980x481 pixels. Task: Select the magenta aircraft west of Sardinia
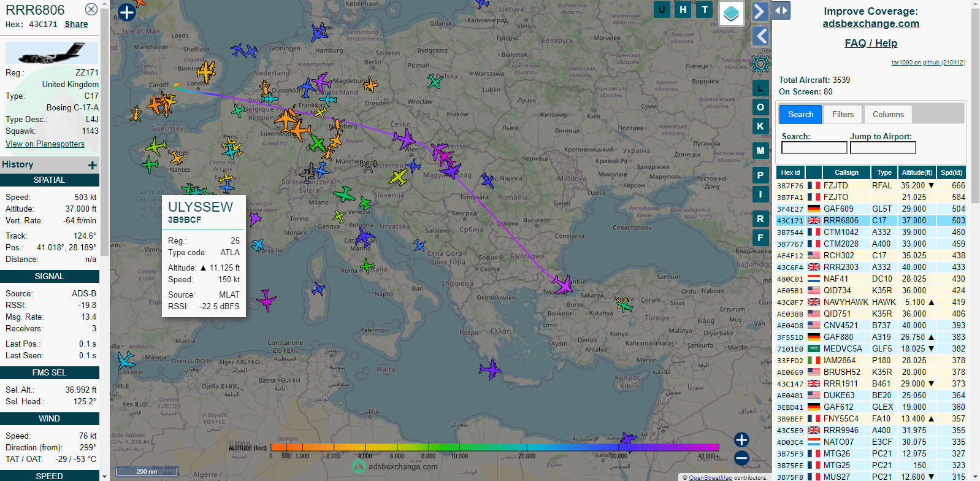(266, 300)
